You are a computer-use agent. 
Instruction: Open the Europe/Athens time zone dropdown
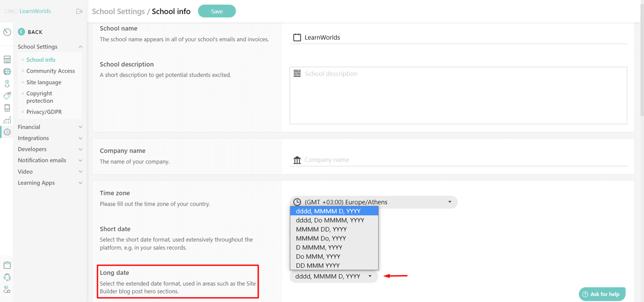[374, 202]
